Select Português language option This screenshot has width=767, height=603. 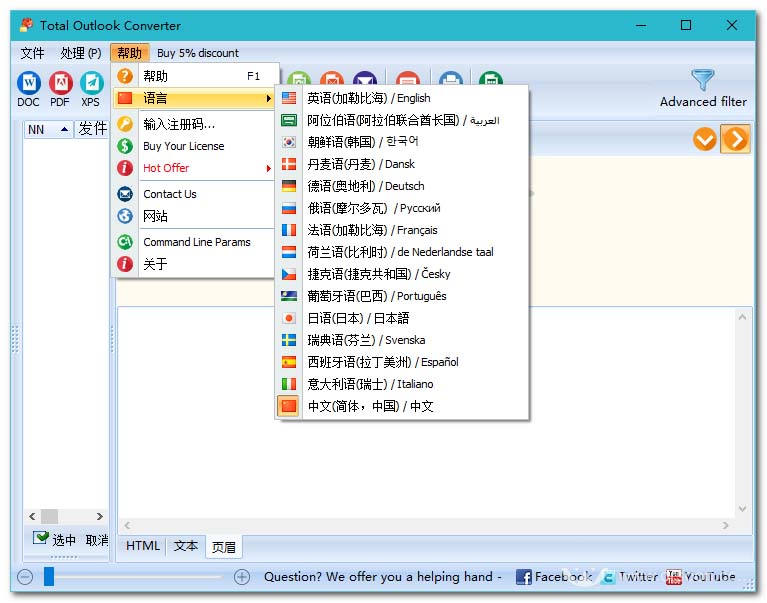coord(402,296)
